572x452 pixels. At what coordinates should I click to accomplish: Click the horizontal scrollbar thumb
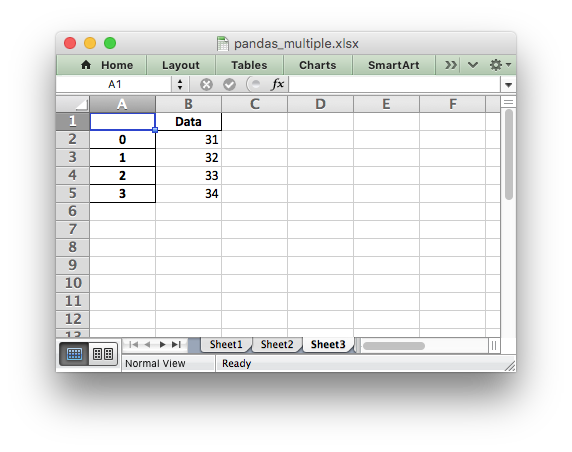(394, 345)
